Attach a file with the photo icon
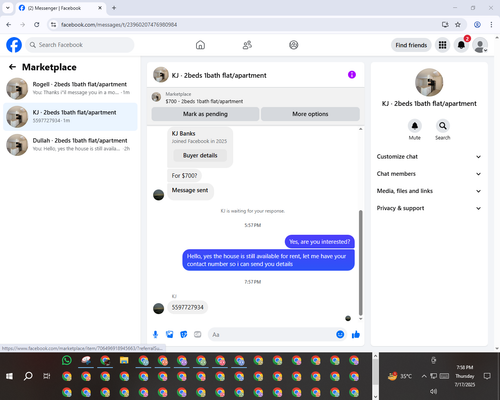Image resolution: width=500 pixels, height=400 pixels. [x=170, y=334]
